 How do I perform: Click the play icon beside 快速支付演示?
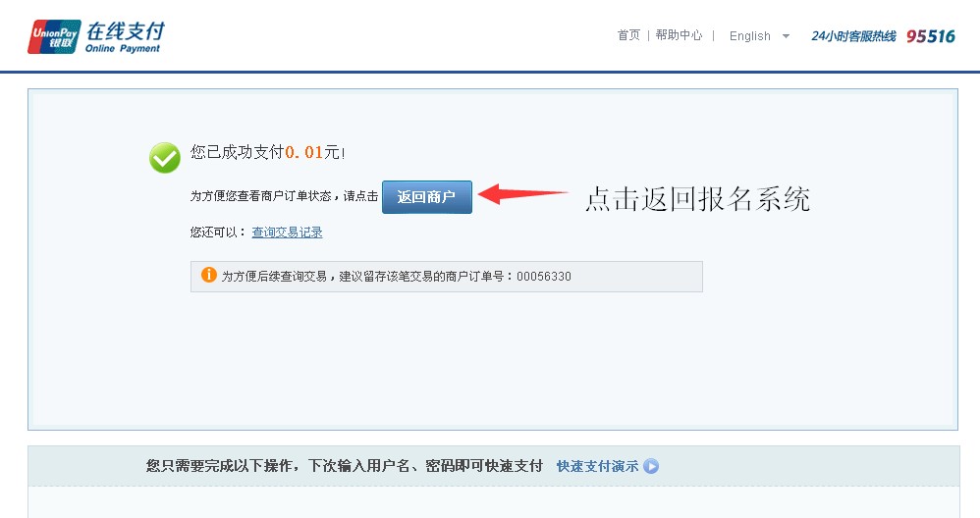(651, 466)
